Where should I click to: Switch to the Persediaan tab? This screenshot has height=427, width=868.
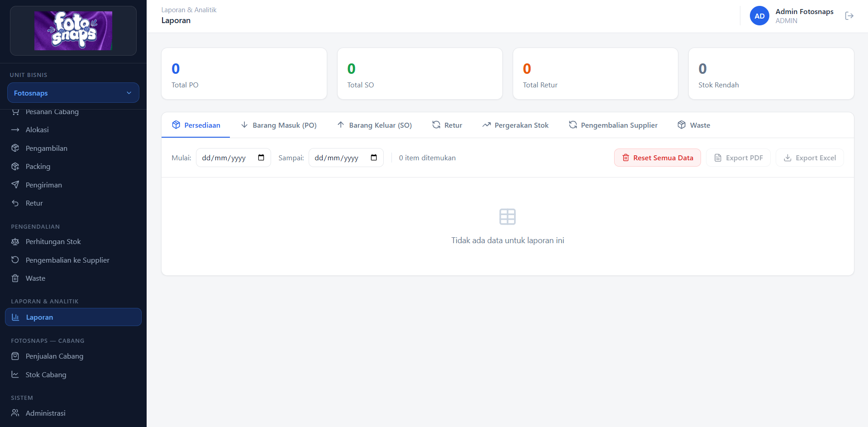[x=196, y=125]
